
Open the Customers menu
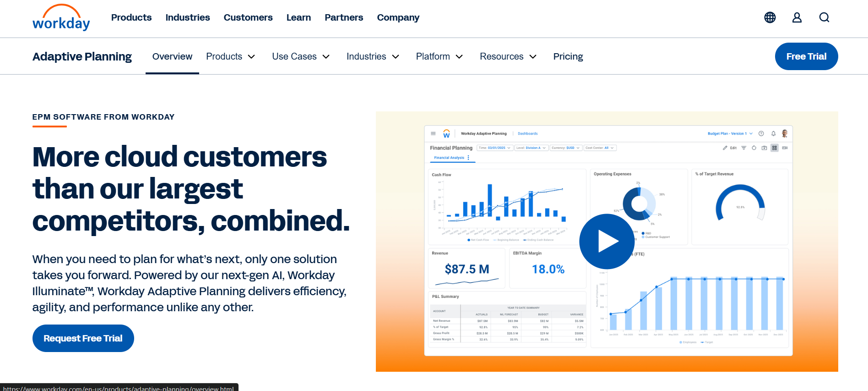click(248, 17)
